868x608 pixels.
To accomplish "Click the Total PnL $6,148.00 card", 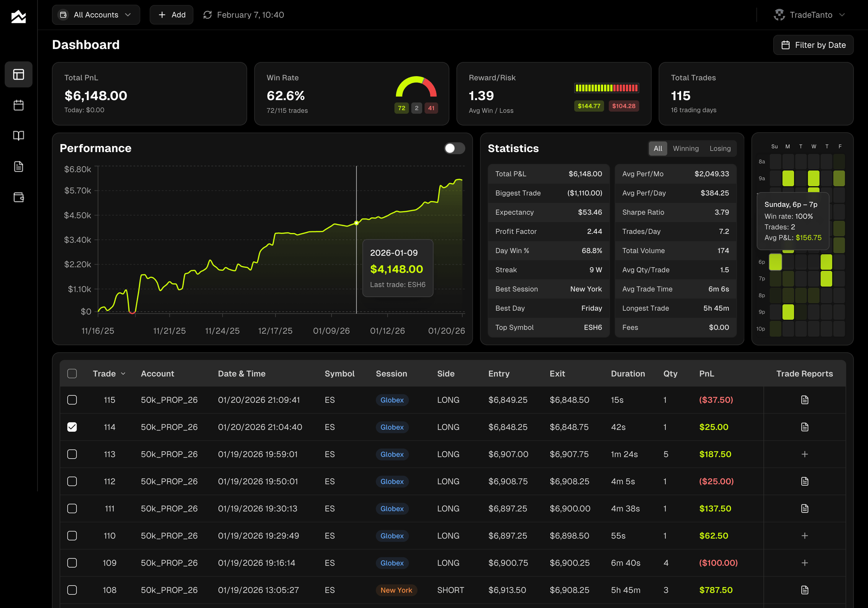I will tap(149, 94).
